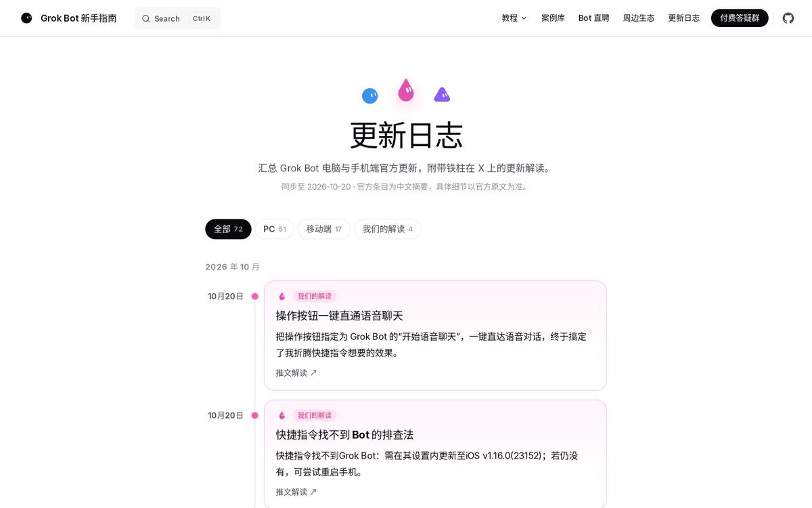Click the blue round mascot icon
This screenshot has width=812, height=508.
pos(369,96)
